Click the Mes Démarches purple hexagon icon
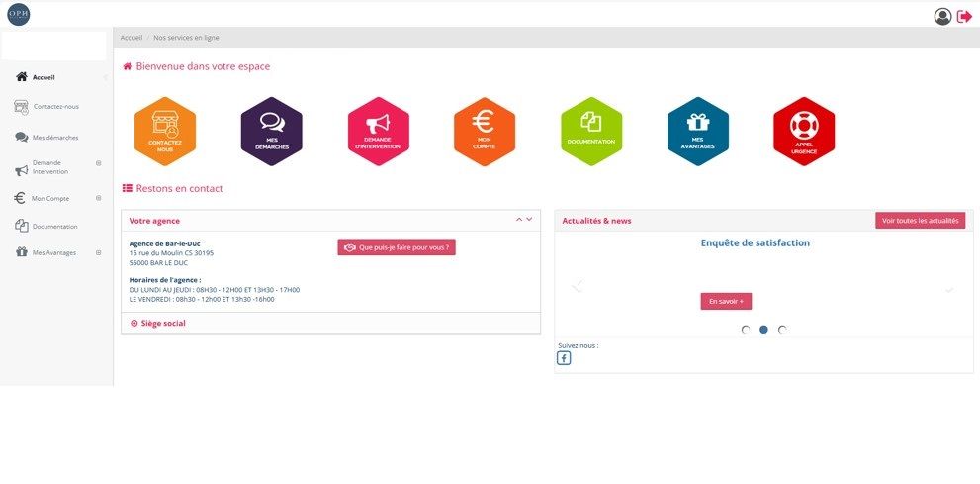This screenshot has width=980, height=484. [x=271, y=132]
